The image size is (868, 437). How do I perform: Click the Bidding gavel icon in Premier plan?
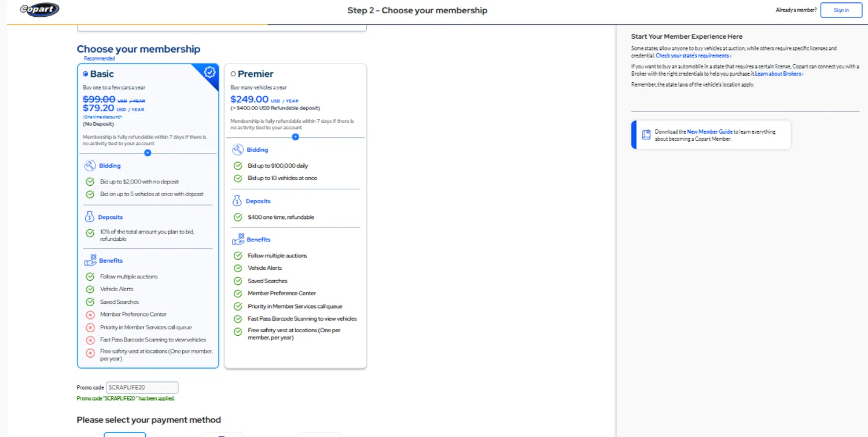pos(238,149)
